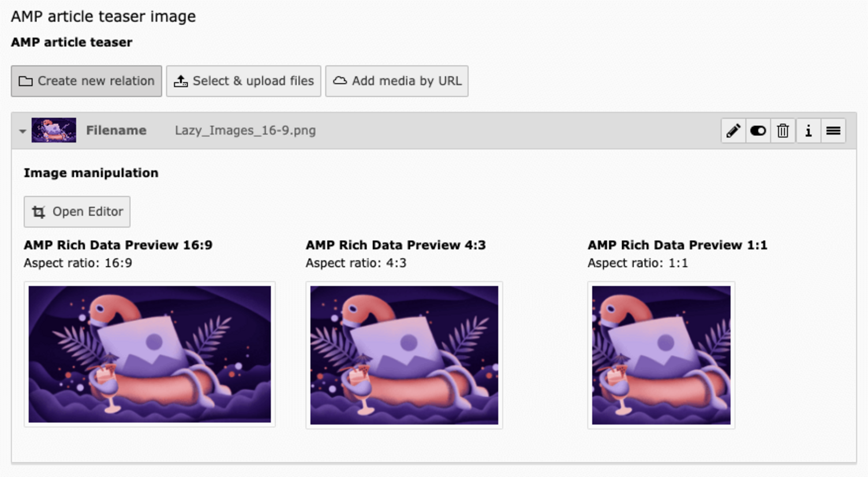
Task: Click the small file thumbnail beside Filename
Action: tap(54, 131)
